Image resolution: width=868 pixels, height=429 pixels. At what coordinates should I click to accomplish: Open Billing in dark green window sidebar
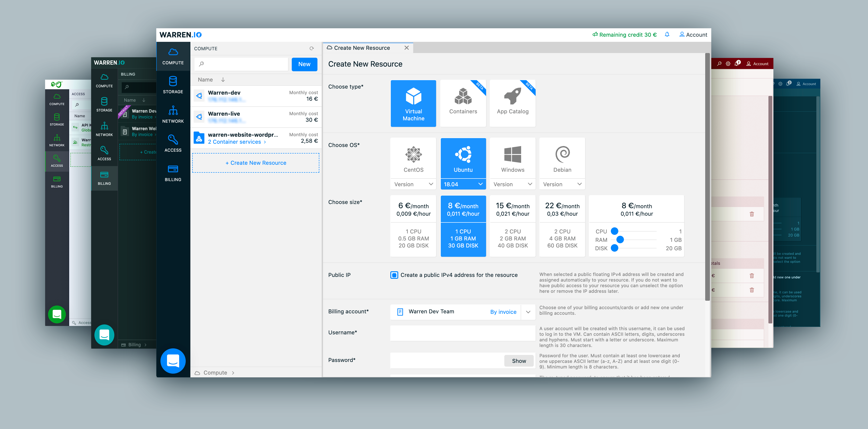point(104,178)
